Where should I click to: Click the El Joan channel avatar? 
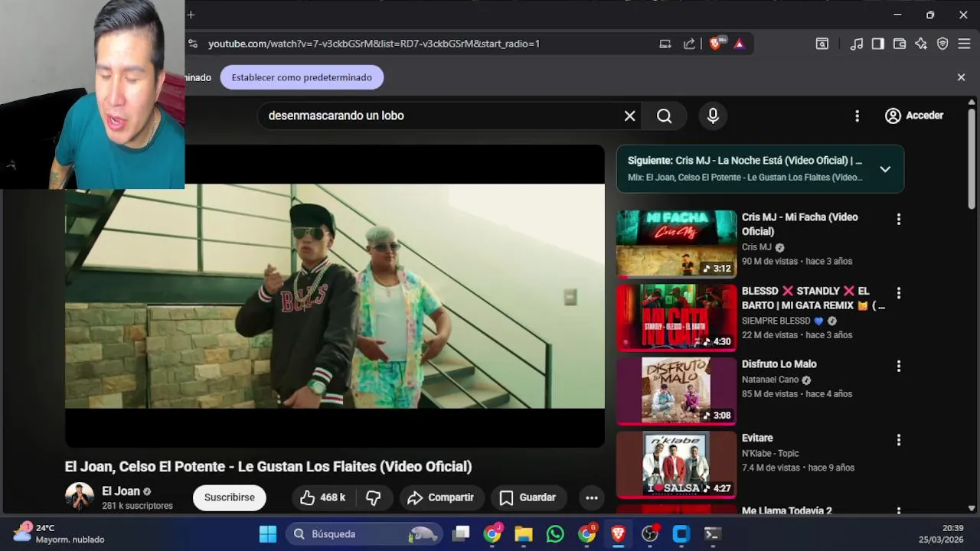pyautogui.click(x=79, y=497)
